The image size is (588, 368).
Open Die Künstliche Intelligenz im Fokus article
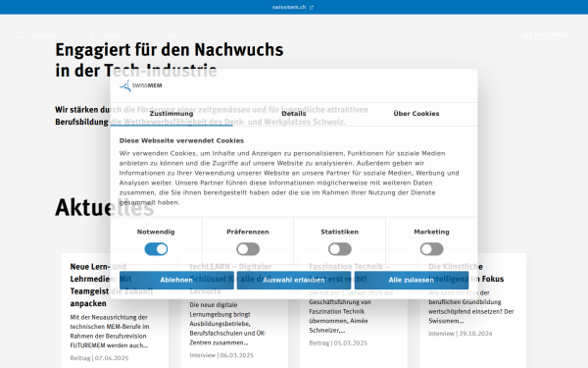473,310
